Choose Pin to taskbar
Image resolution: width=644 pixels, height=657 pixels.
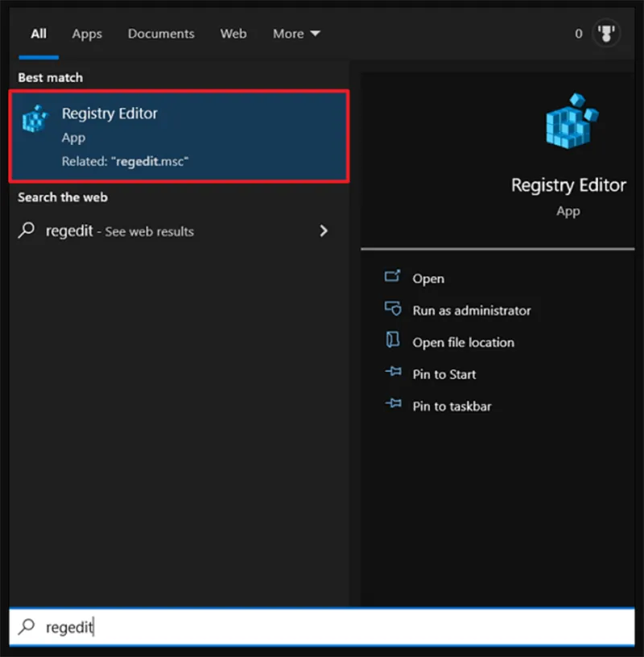point(452,406)
